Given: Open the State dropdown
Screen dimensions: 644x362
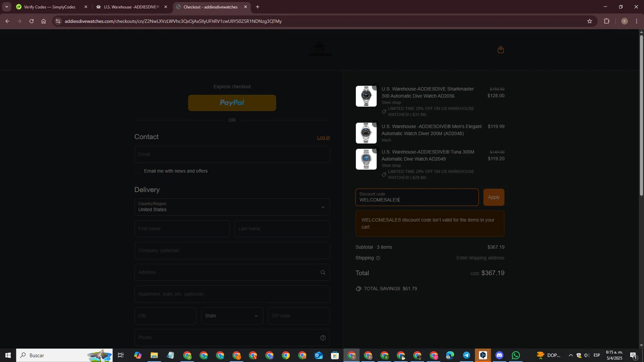Looking at the screenshot, I should (232, 316).
